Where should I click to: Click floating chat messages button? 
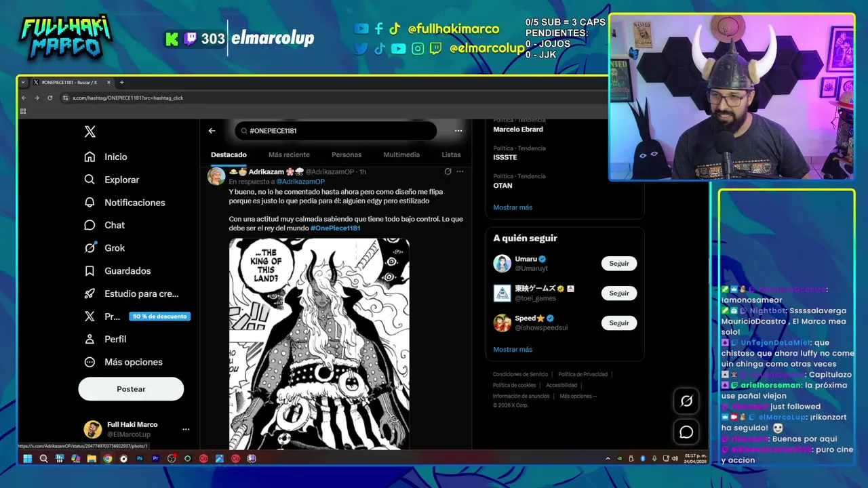[686, 432]
